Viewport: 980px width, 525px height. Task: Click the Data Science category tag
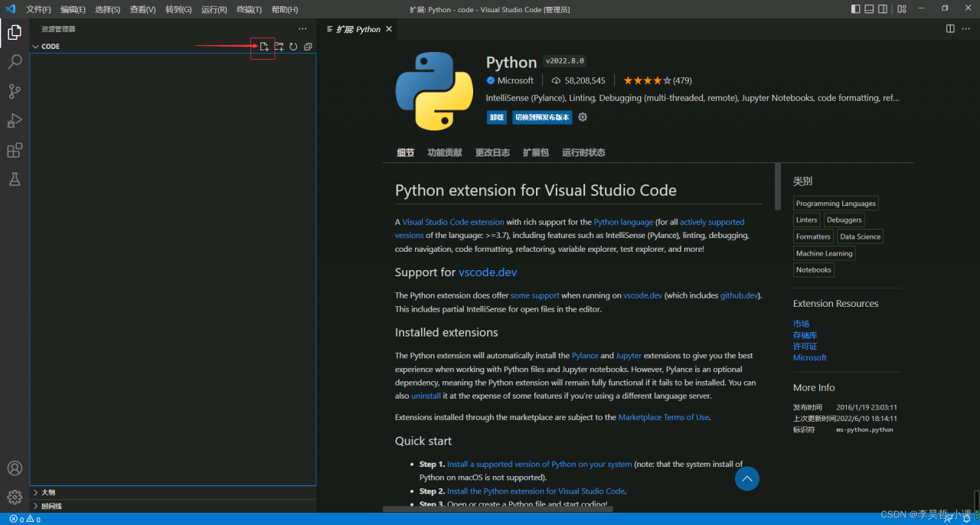[x=860, y=236]
